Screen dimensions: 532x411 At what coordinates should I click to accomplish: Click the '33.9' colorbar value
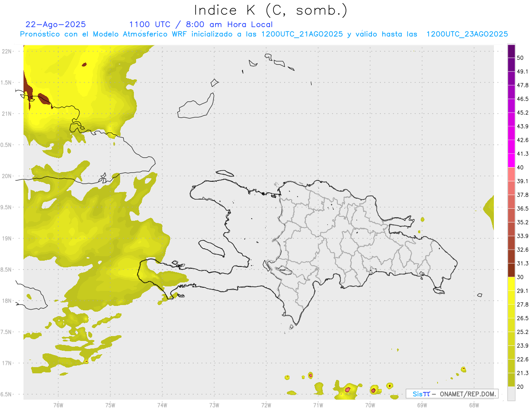point(523,236)
